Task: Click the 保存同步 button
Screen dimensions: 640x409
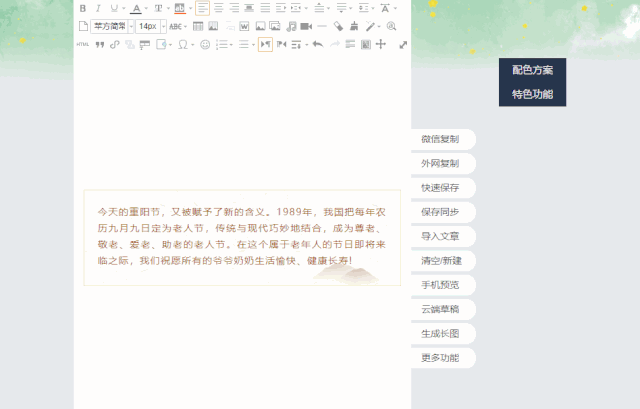Action: point(443,212)
